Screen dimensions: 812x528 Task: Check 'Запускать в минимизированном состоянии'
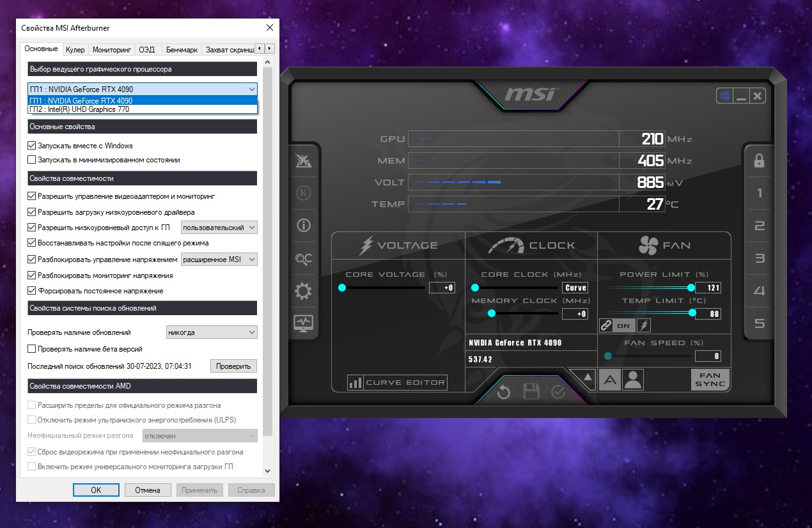click(32, 160)
